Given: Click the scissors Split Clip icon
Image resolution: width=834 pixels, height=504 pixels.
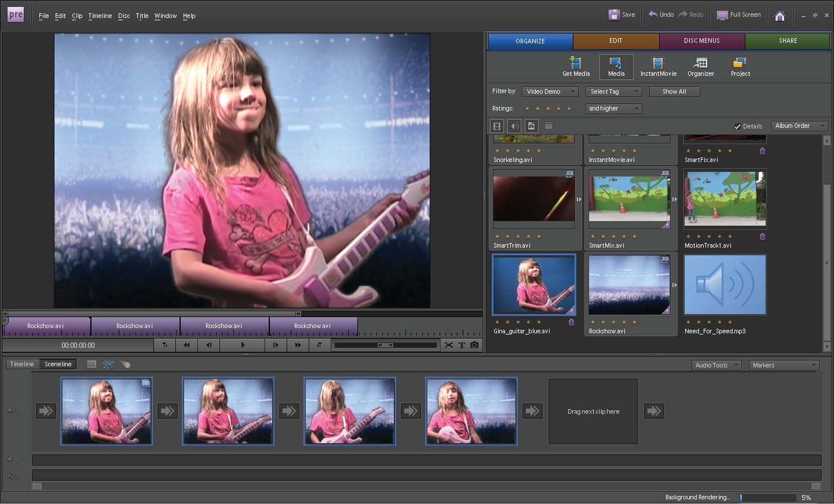Looking at the screenshot, I should 449,345.
